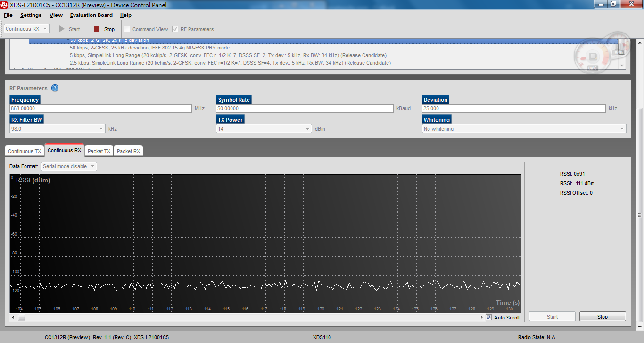Switch to the Continuous TX tab
644x343 pixels.
(25, 151)
